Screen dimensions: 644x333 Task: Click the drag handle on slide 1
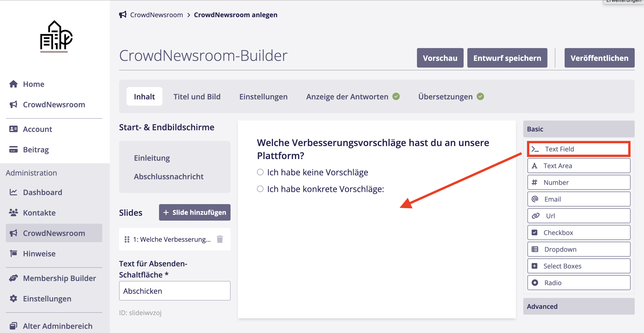point(127,239)
